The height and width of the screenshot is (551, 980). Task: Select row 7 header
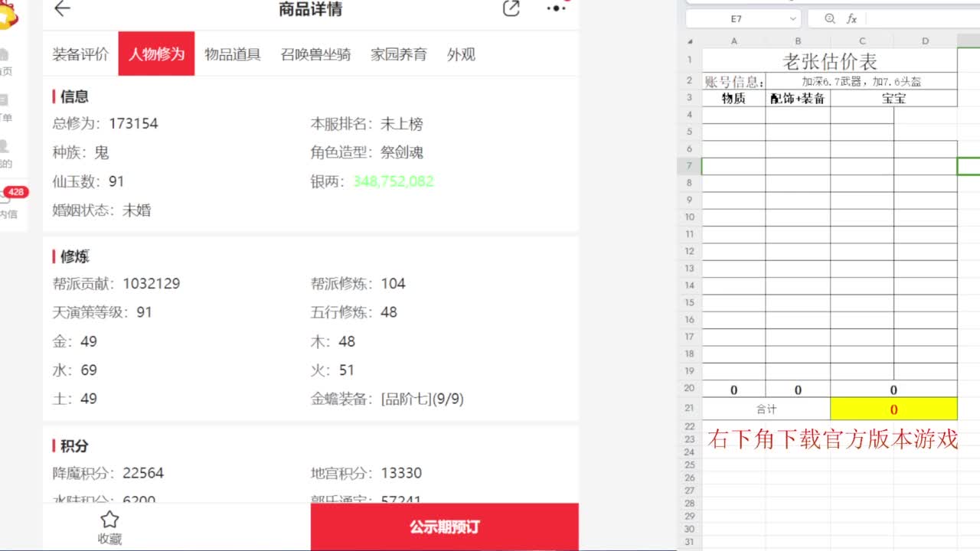tap(690, 166)
